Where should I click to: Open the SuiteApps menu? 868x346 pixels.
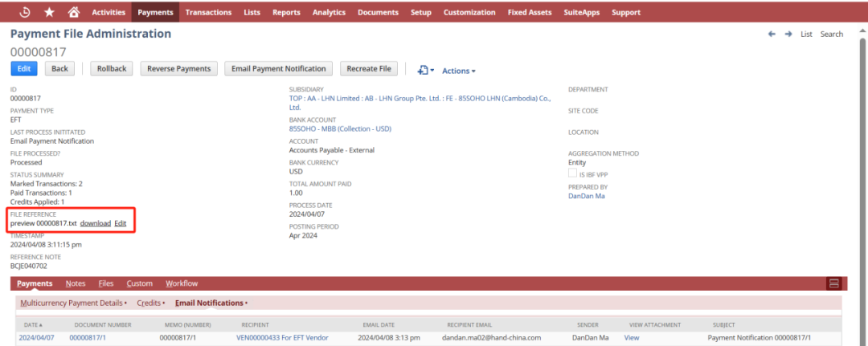(x=581, y=12)
